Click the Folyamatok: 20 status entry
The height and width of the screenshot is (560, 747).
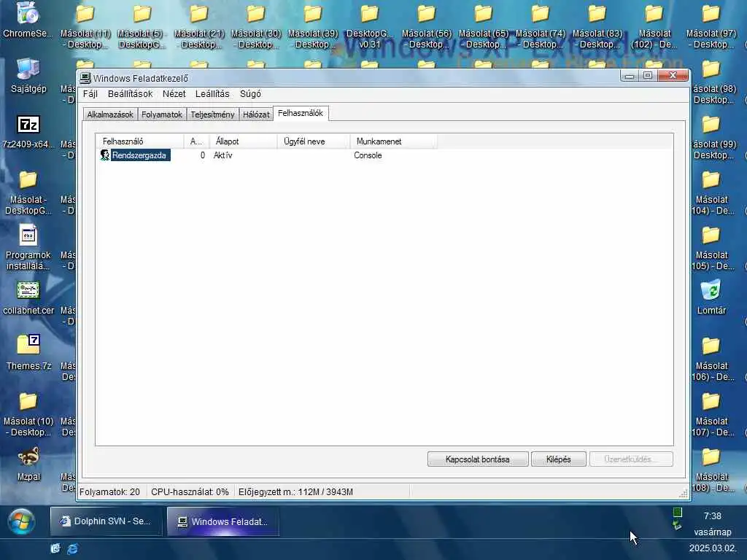point(110,492)
